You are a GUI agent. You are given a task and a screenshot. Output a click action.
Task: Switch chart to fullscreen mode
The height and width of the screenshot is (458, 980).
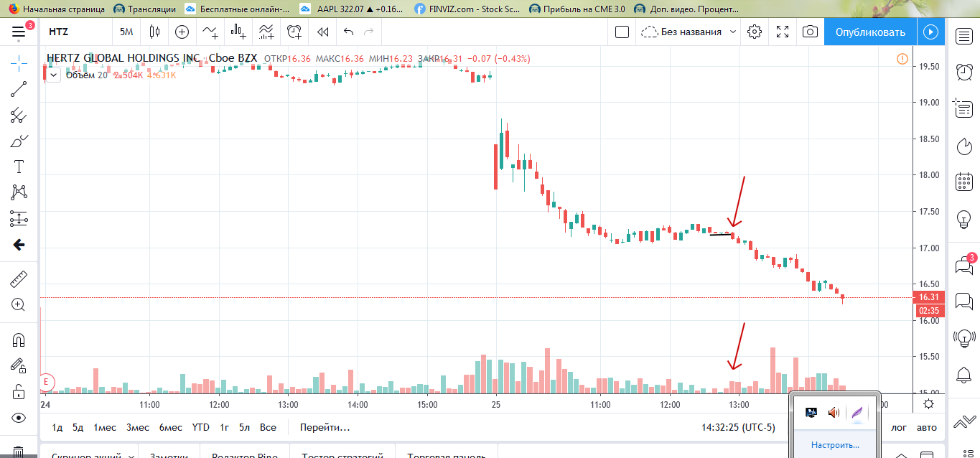[783, 32]
